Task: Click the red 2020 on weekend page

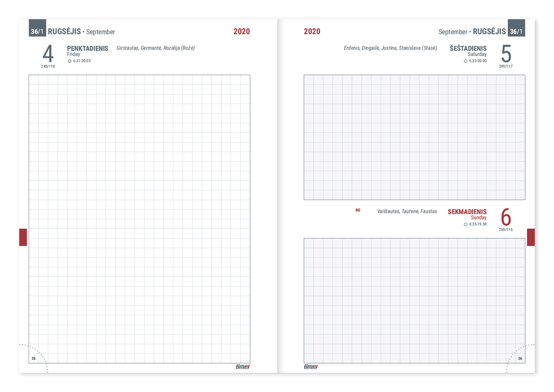Action: tap(312, 32)
